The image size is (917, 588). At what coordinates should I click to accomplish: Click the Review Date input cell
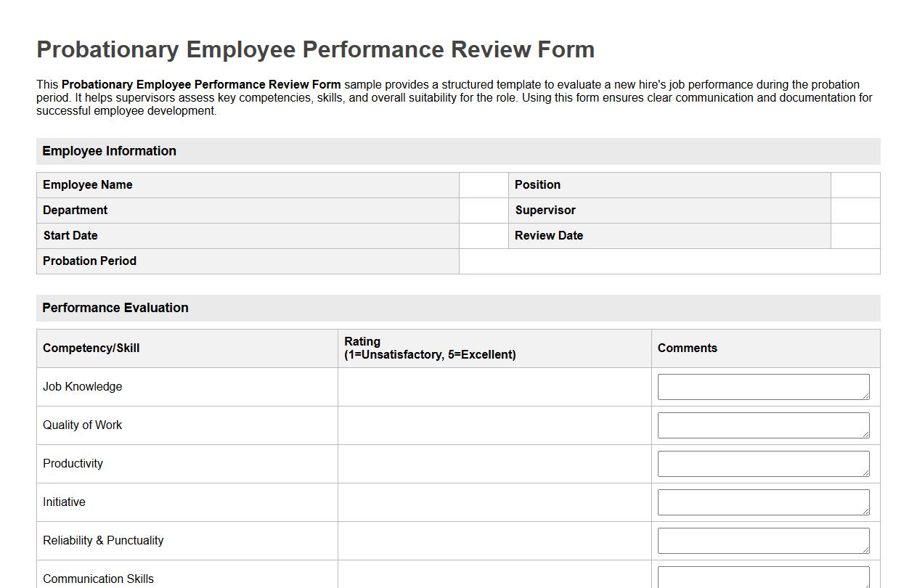tap(855, 235)
